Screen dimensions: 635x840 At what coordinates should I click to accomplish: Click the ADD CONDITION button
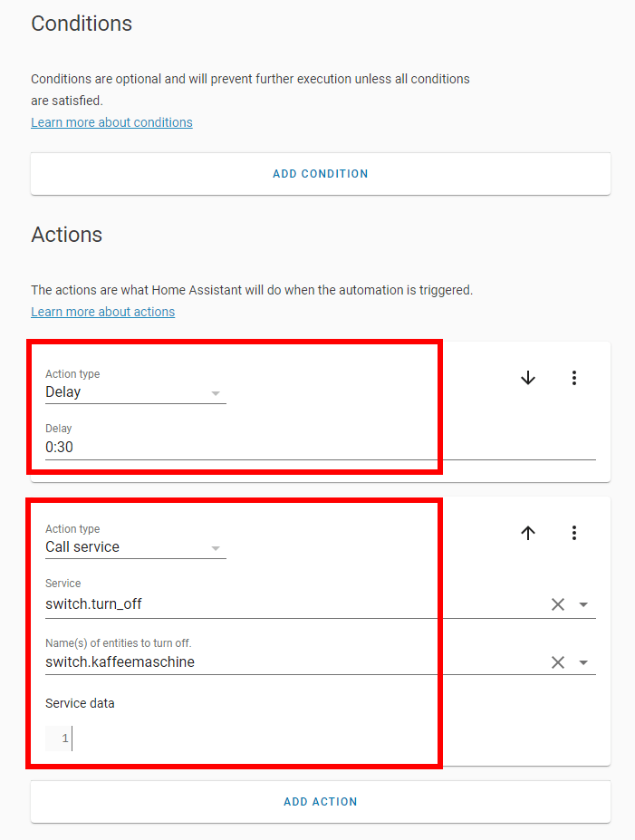[320, 173]
